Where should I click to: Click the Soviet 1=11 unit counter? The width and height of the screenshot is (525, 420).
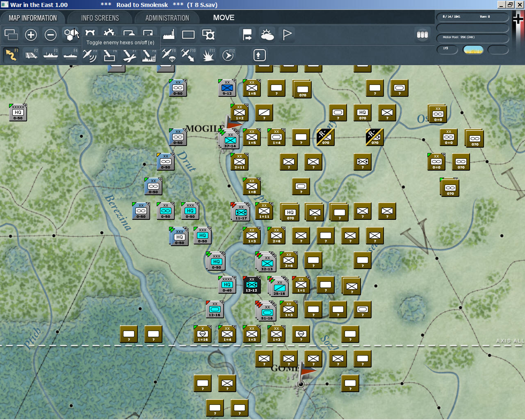[264, 211]
